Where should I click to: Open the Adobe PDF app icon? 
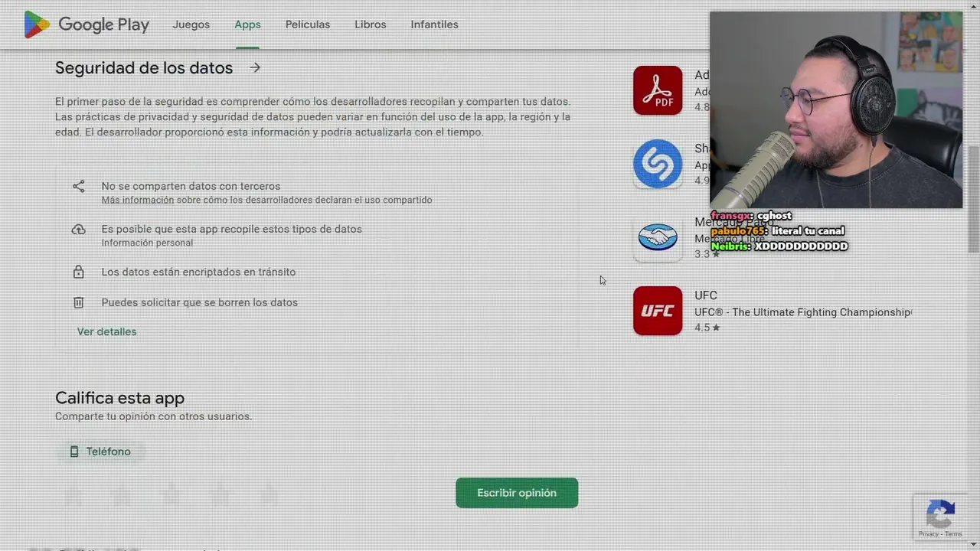pos(658,90)
